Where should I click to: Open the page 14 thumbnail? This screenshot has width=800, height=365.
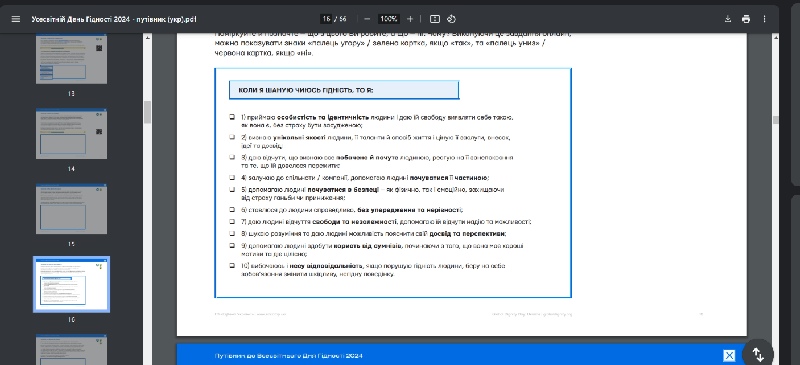71,134
